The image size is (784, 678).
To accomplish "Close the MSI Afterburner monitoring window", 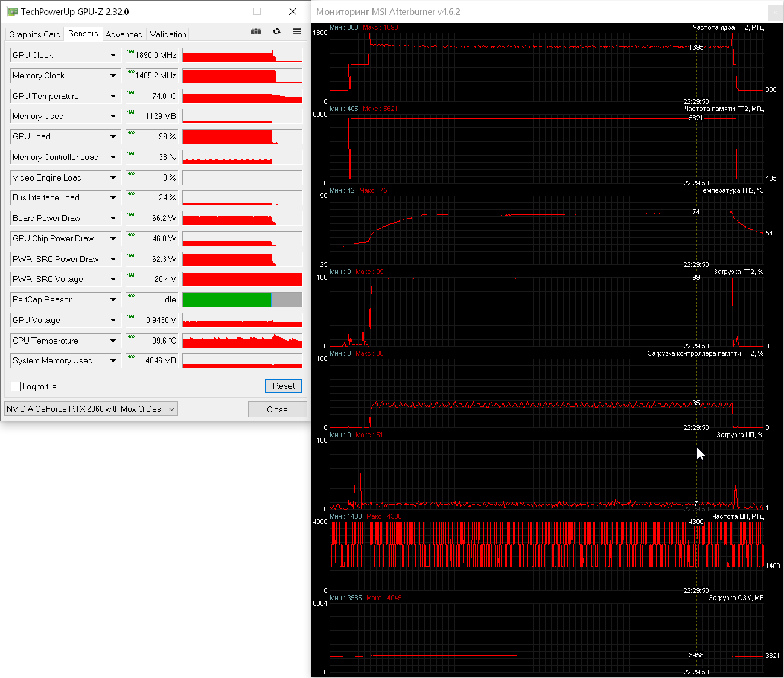I will coord(775,12).
